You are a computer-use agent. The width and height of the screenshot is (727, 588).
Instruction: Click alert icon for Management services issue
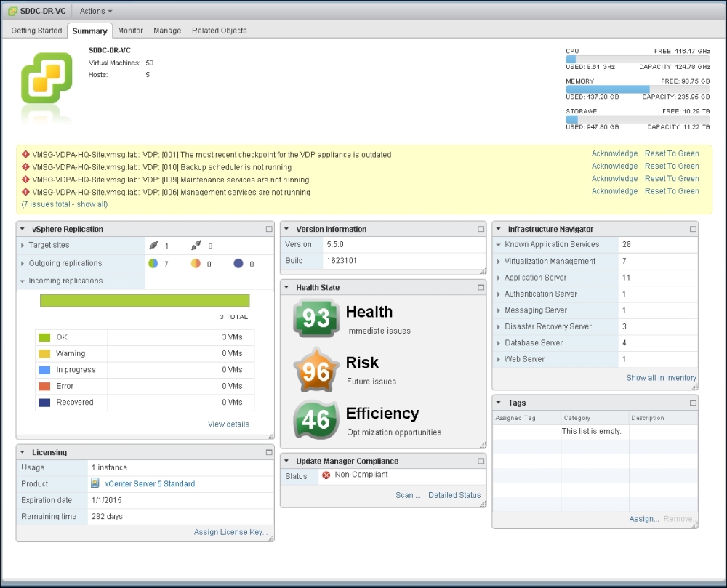tap(26, 192)
